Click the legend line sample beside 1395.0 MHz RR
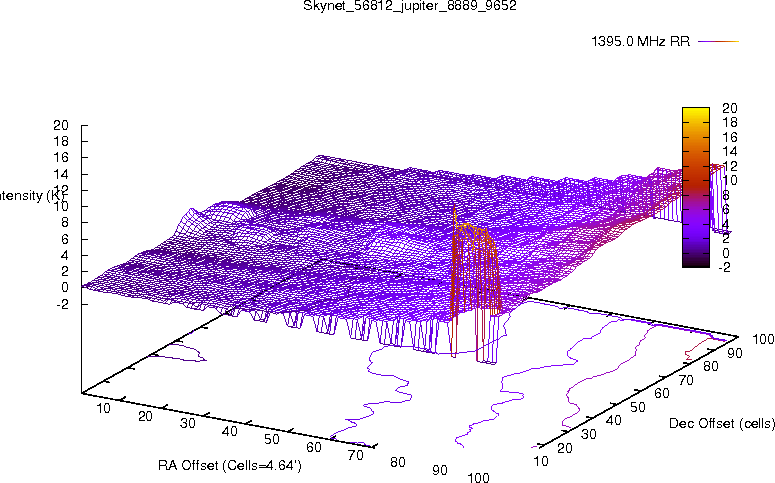Image resolution: width=775 pixels, height=483 pixels. coord(717,42)
